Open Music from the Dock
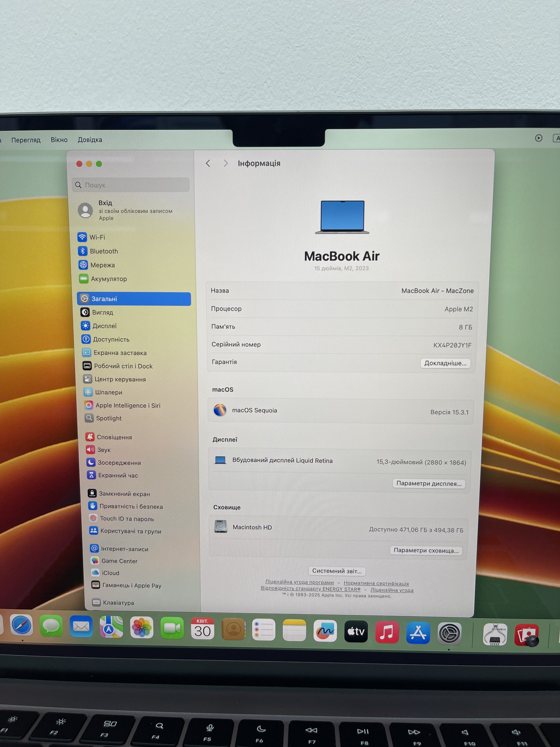 tap(387, 632)
